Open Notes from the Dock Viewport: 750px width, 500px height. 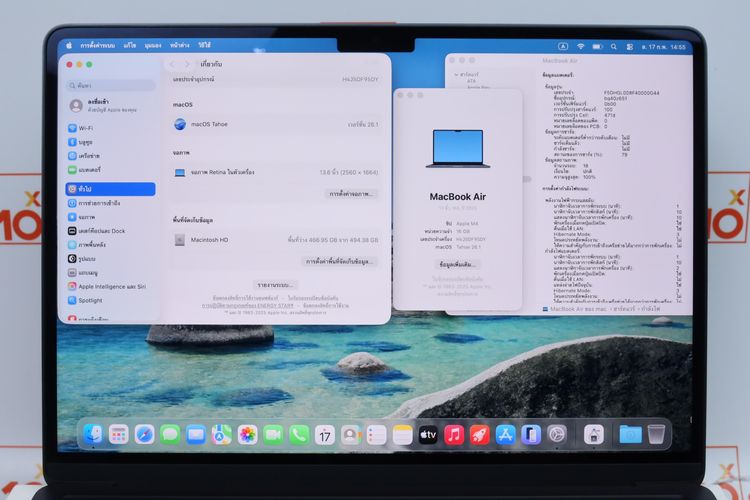[x=402, y=435]
